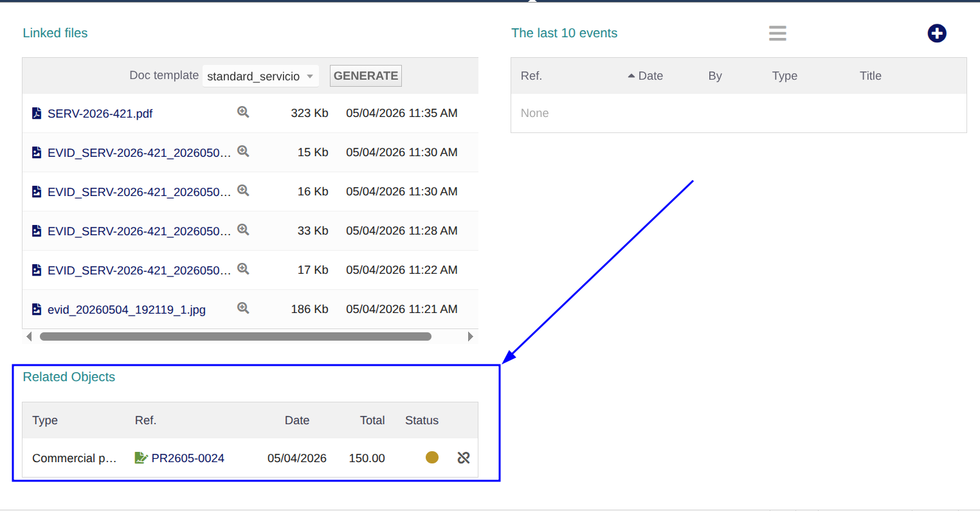Click the linked files horizontal scrollbar
The image size is (980, 511).
[x=235, y=336]
